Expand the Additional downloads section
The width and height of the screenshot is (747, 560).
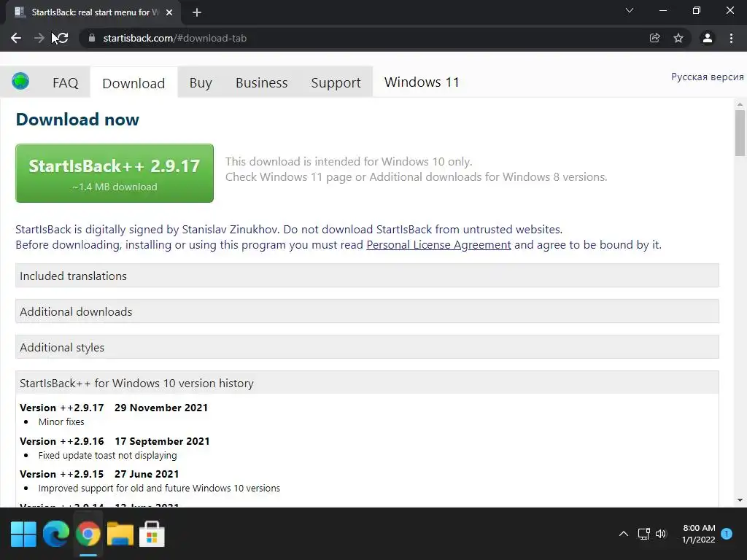(x=367, y=311)
